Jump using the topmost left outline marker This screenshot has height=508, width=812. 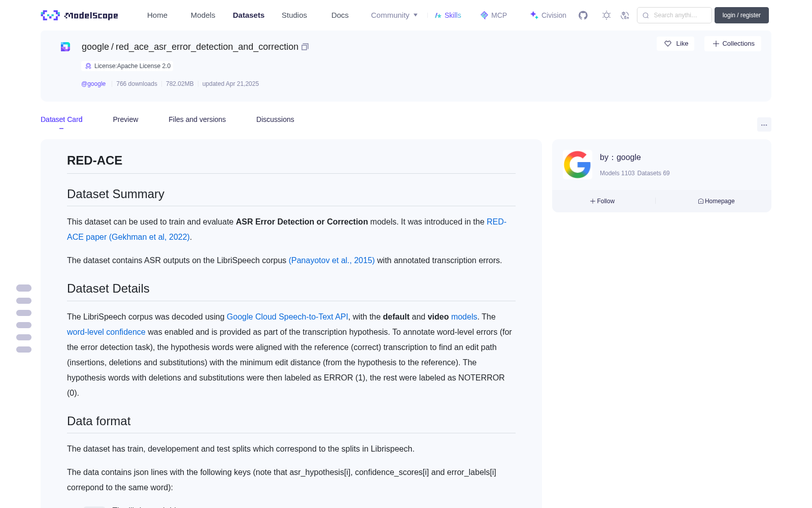(x=24, y=288)
